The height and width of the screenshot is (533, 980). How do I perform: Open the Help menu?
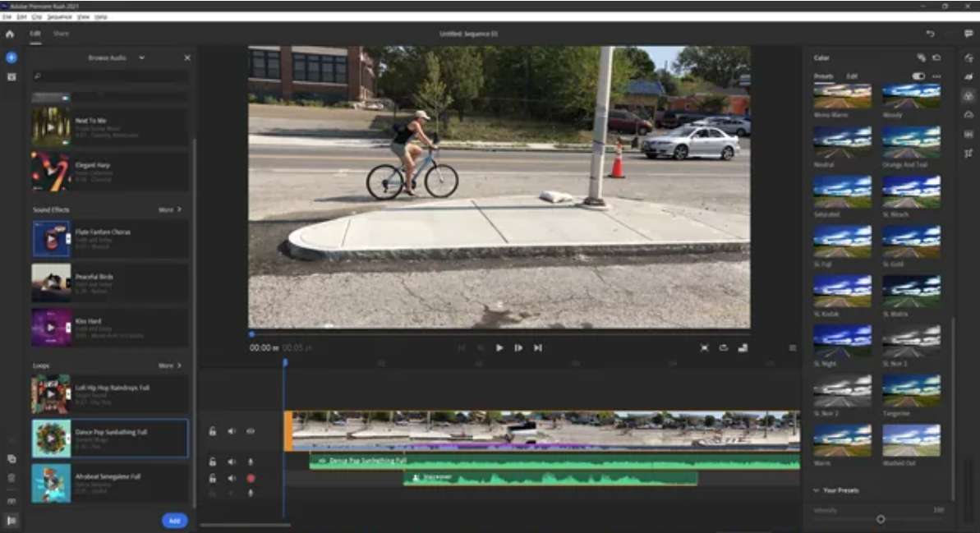click(x=100, y=17)
